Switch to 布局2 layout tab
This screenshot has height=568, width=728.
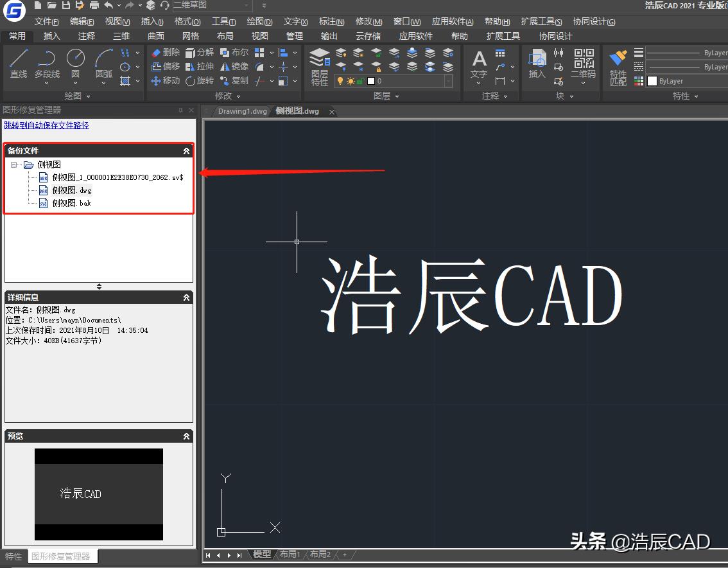pyautogui.click(x=320, y=554)
